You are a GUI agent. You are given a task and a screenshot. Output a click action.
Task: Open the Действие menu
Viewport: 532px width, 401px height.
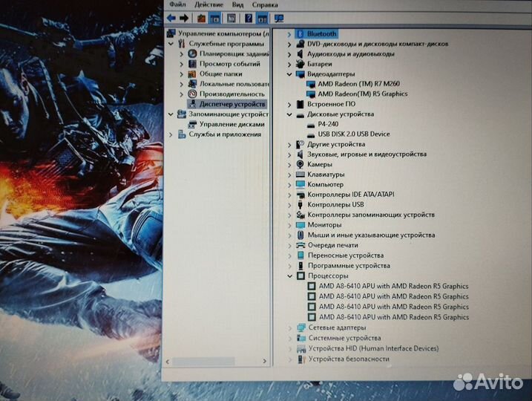point(208,4)
